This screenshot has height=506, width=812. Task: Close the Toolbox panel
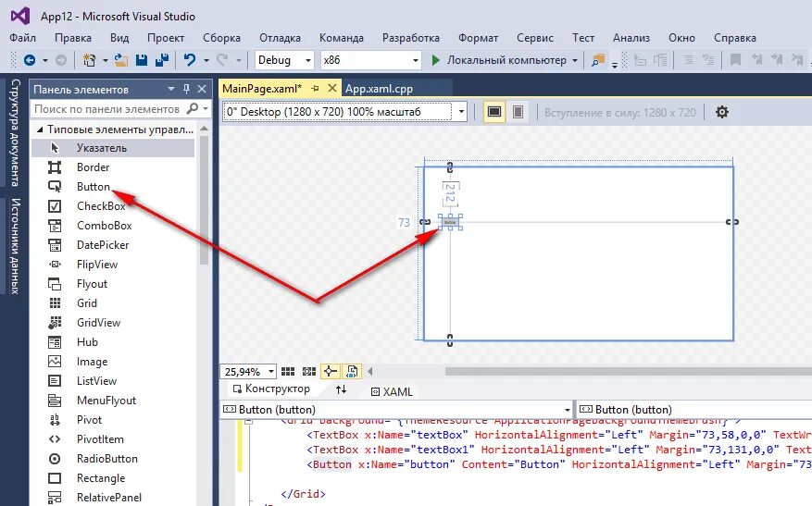202,89
